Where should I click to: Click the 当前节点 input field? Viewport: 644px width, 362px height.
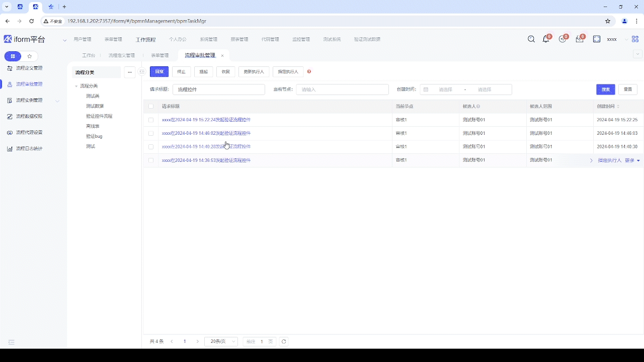click(342, 89)
